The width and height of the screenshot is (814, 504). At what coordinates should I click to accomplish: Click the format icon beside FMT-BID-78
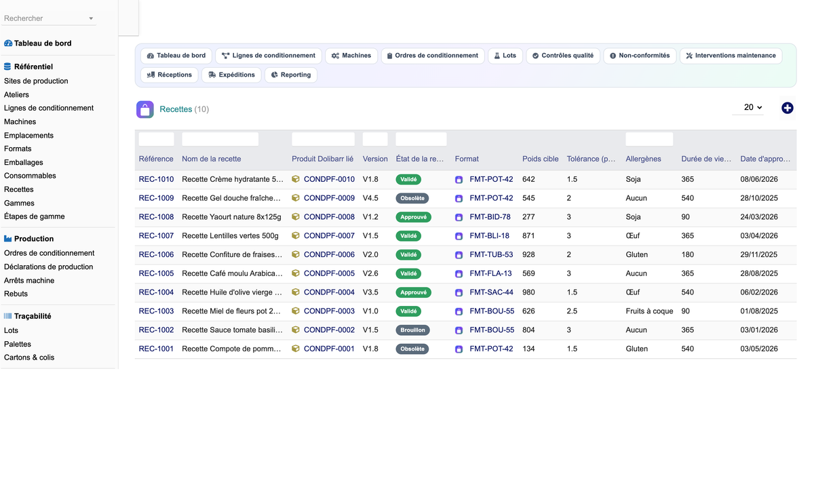click(x=459, y=217)
